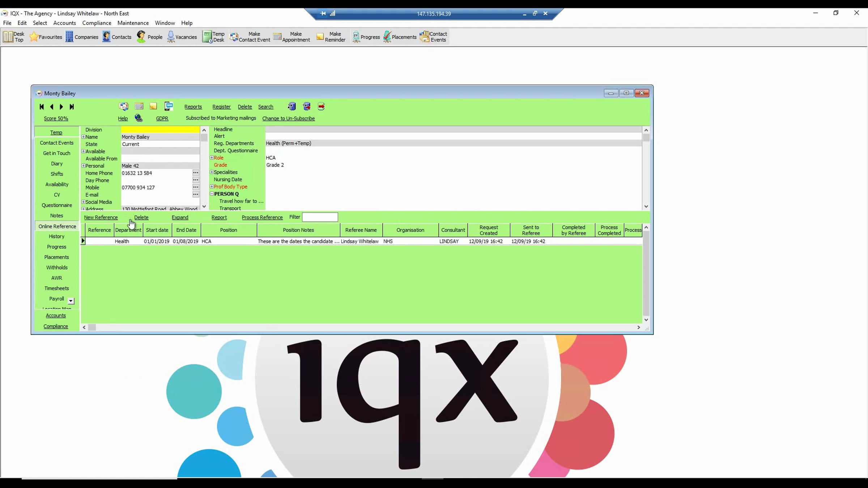The image size is (868, 488).
Task: Click the SMS phone icon in the record window
Action: click(169, 106)
